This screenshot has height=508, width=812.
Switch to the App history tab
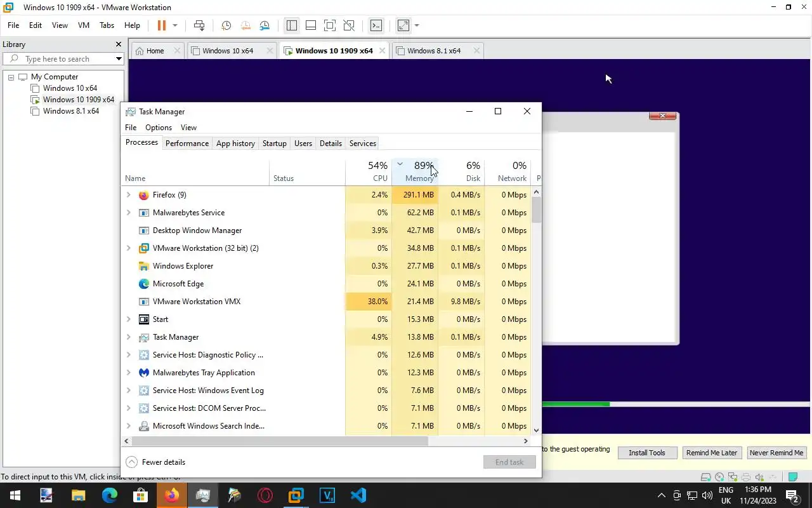(235, 144)
